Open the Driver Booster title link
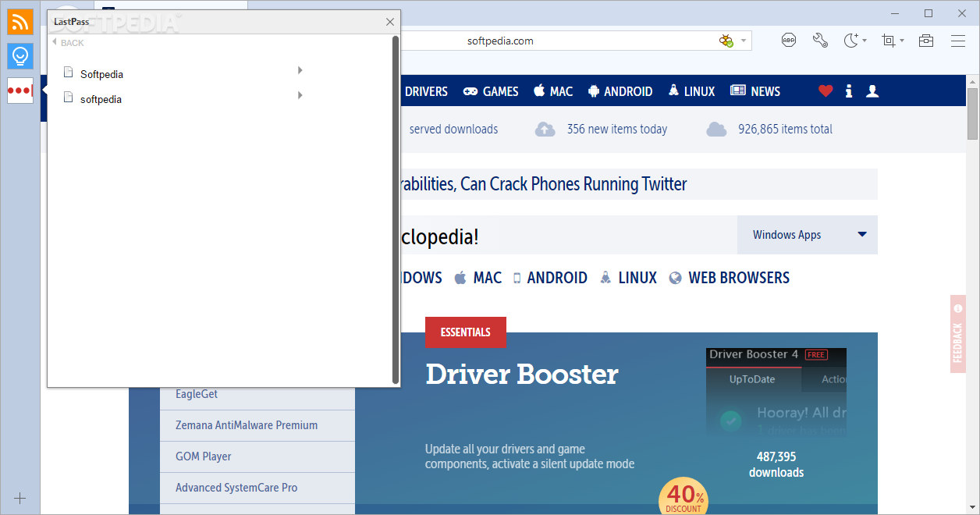This screenshot has height=515, width=980. pos(522,375)
